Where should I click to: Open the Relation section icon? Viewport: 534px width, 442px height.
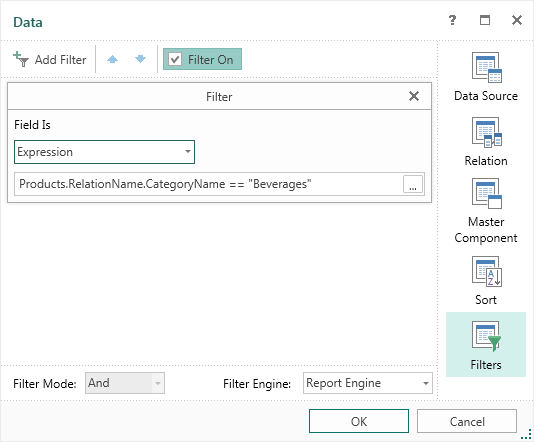(x=487, y=132)
